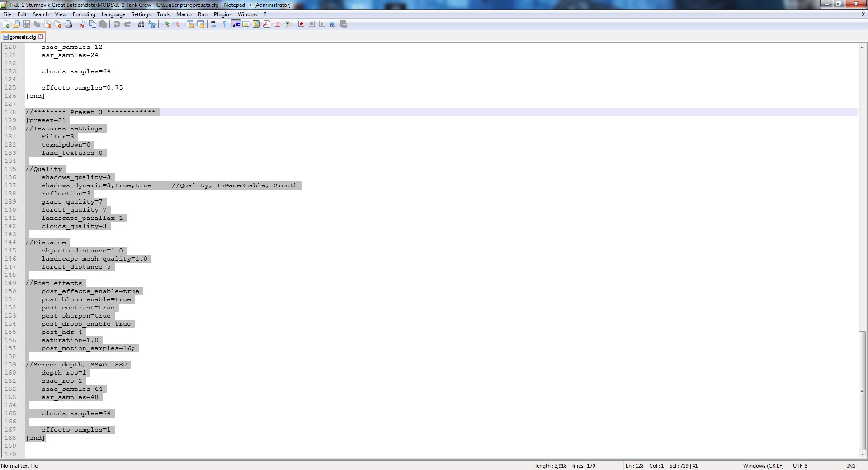Click the UTF-8 encoding status field
The image size is (868, 470).
point(800,465)
